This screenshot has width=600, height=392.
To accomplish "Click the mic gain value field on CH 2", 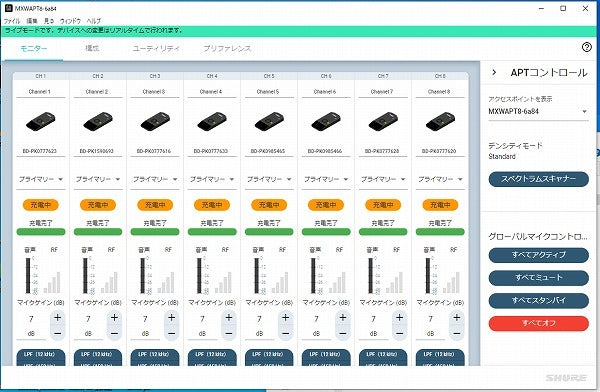I will tap(88, 318).
